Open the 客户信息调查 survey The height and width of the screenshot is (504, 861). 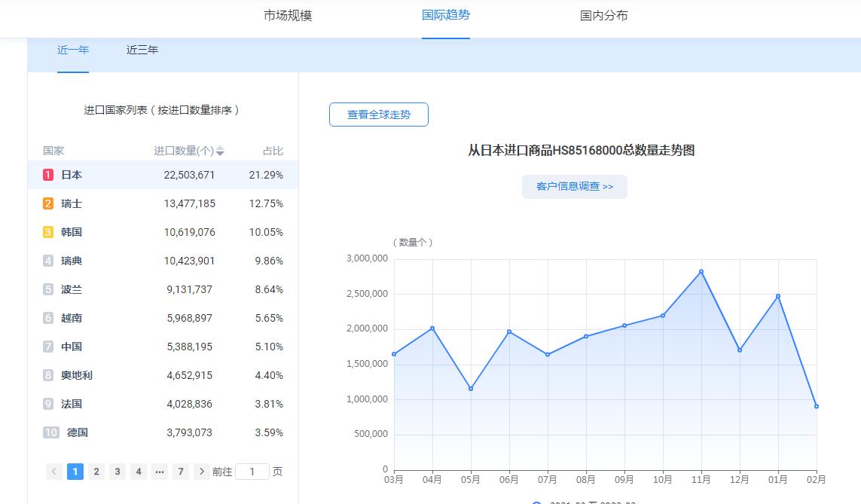click(574, 187)
